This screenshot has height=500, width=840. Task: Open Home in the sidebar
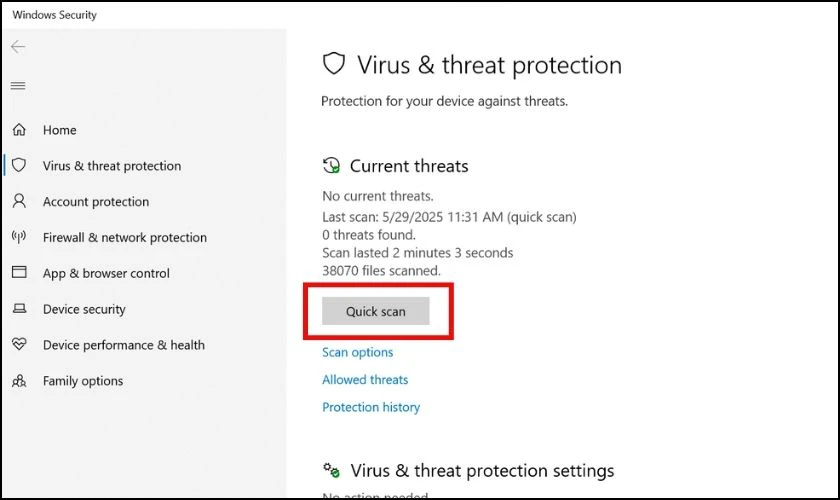pos(59,130)
